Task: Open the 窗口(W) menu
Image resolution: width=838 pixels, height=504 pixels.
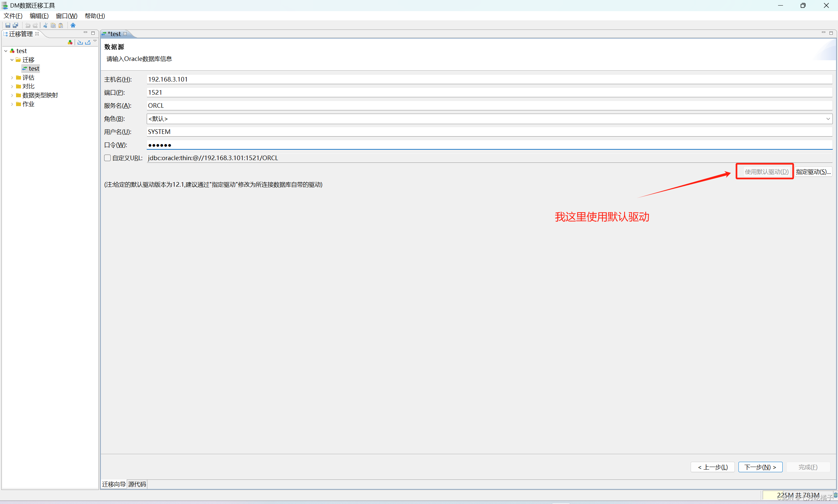Action: 66,16
